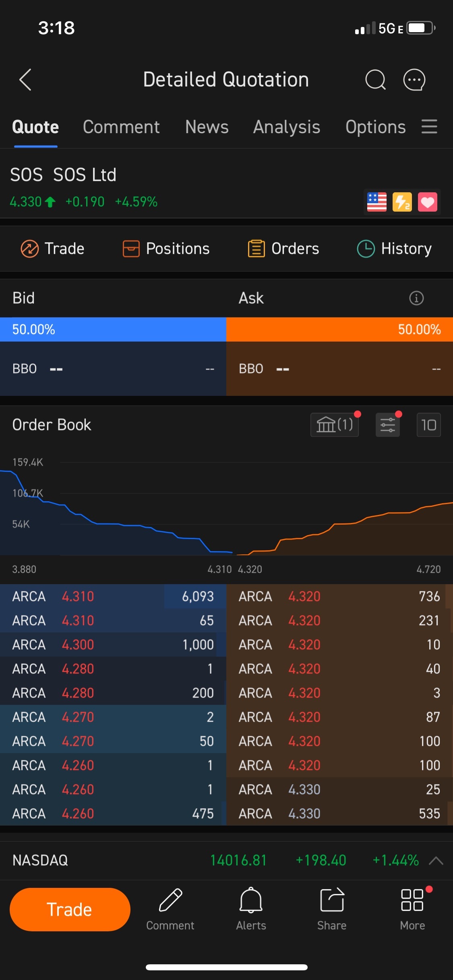
Task: Tap the orange Trade button
Action: (70, 909)
